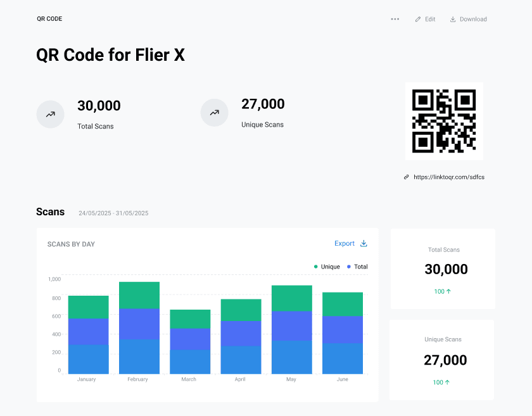Click the QR CODE breadcrumb label
Image resolution: width=532 pixels, height=416 pixels.
pyautogui.click(x=49, y=18)
